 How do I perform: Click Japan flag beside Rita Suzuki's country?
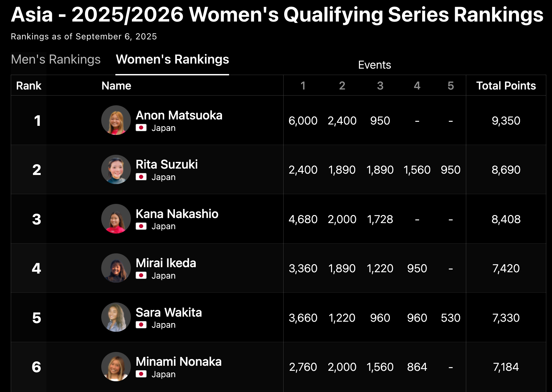[141, 177]
